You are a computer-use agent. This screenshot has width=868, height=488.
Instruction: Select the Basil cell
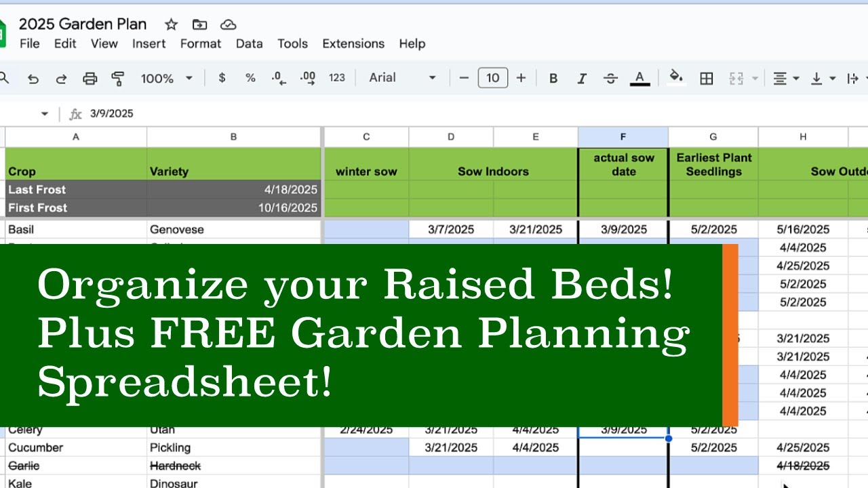76,229
